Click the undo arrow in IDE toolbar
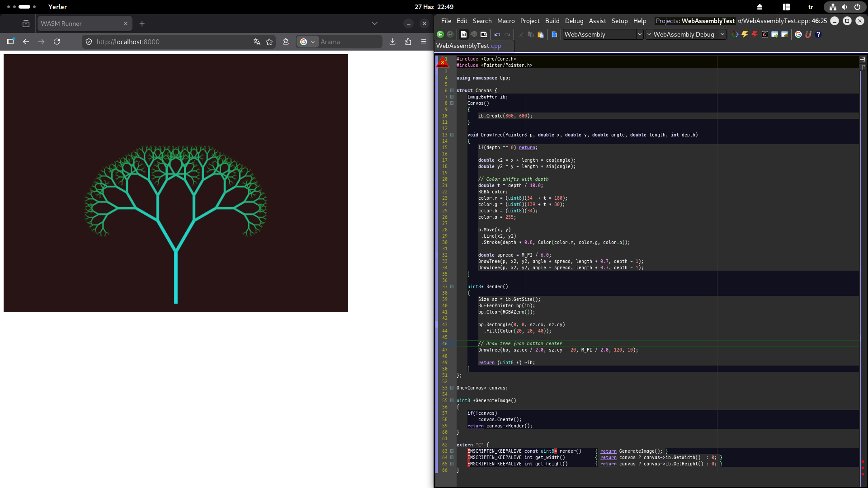 tap(497, 34)
